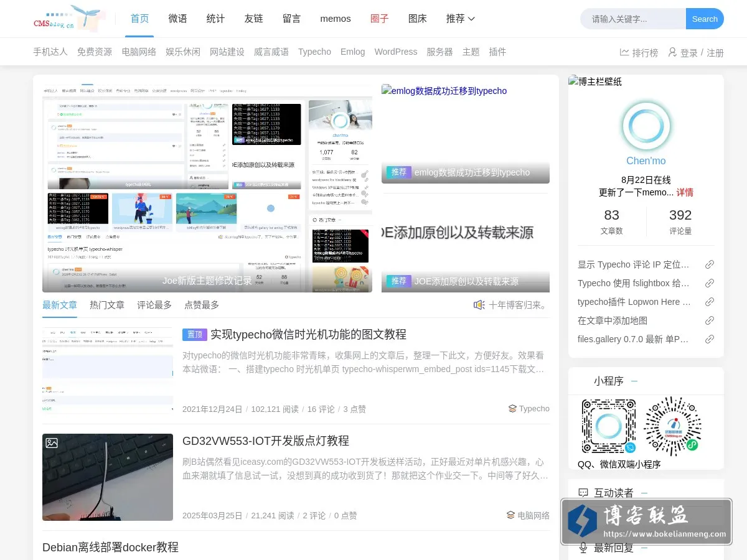Image resolution: width=747 pixels, height=560 pixels.
Task: Select the Typecho category stack icon
Action: [512, 409]
